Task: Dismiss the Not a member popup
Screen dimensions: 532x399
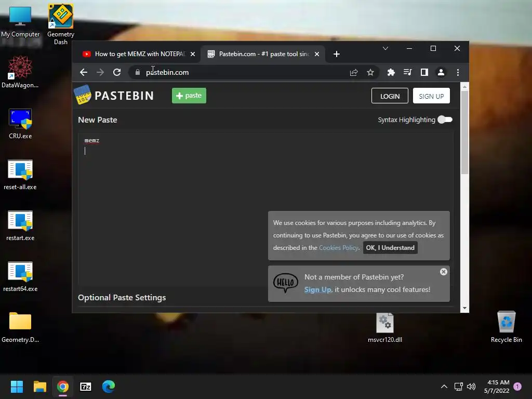Action: [x=444, y=272]
